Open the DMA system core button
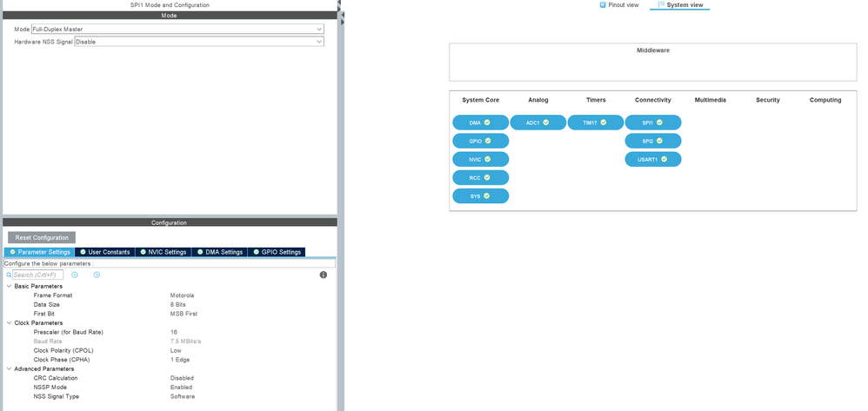The image size is (868, 411). [480, 123]
